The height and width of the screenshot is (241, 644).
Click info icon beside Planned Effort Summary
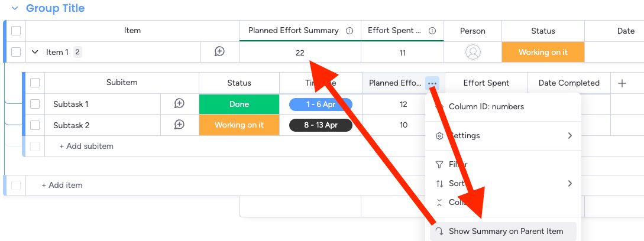349,31
